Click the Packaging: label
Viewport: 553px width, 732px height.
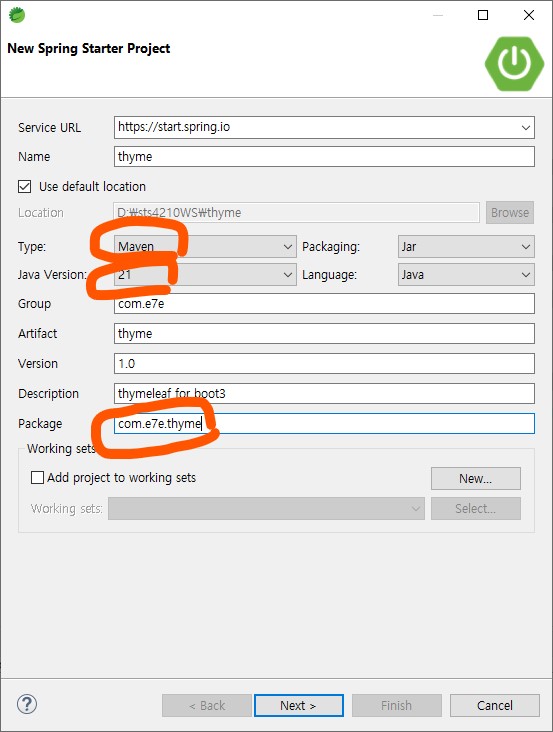coord(331,246)
